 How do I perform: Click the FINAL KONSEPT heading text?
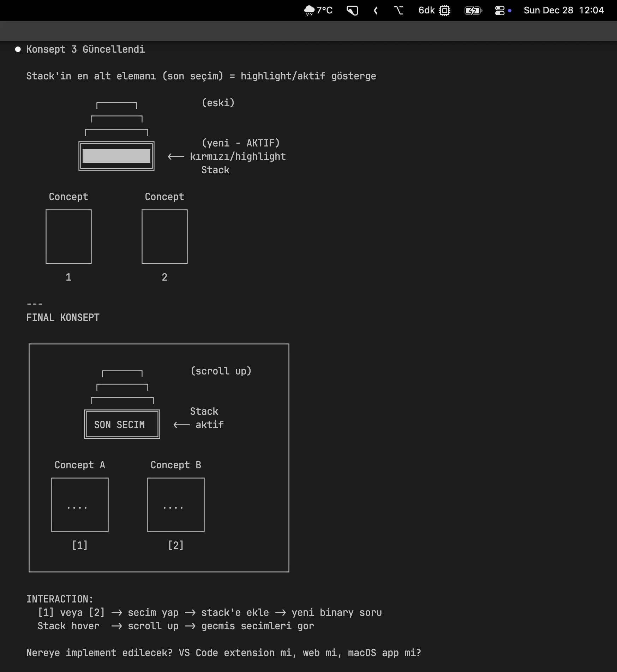click(63, 318)
